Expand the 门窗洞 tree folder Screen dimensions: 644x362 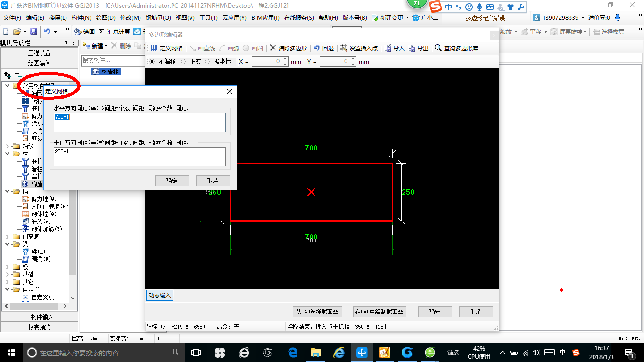pyautogui.click(x=8, y=237)
